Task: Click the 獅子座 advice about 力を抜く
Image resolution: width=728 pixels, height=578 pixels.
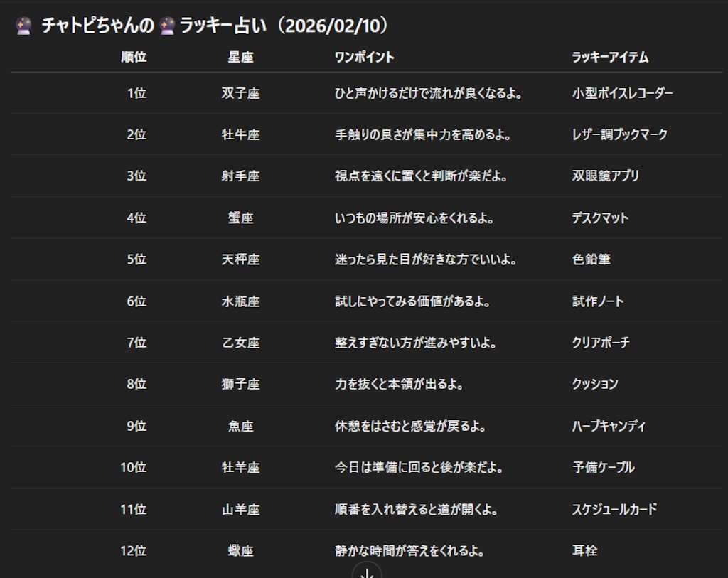Action: (x=399, y=384)
